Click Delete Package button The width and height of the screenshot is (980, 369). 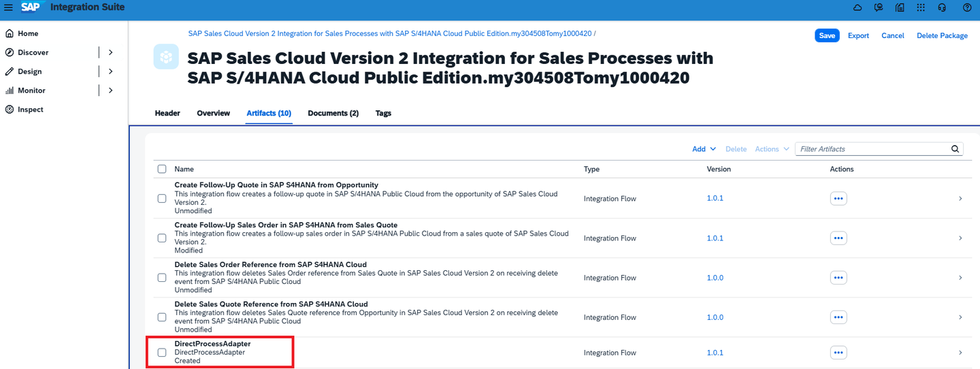942,35
